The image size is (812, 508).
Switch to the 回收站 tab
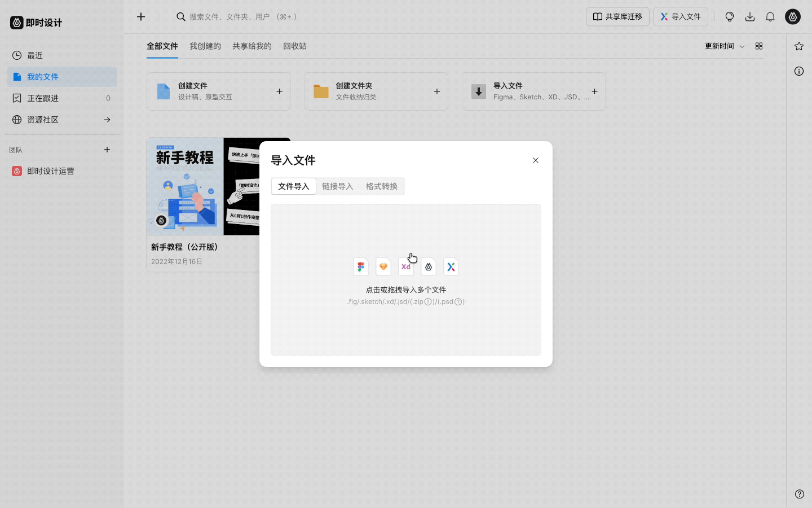pos(295,46)
